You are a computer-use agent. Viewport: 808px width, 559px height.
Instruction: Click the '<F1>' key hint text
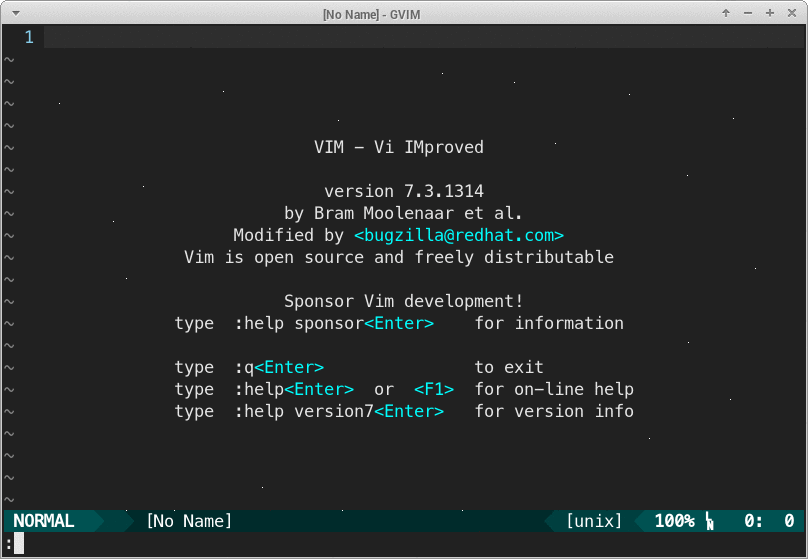click(434, 389)
